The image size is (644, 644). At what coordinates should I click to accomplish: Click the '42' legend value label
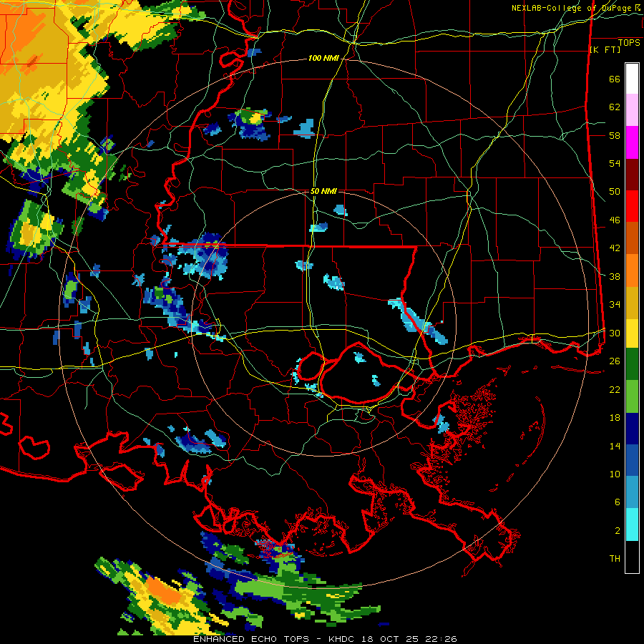(615, 248)
